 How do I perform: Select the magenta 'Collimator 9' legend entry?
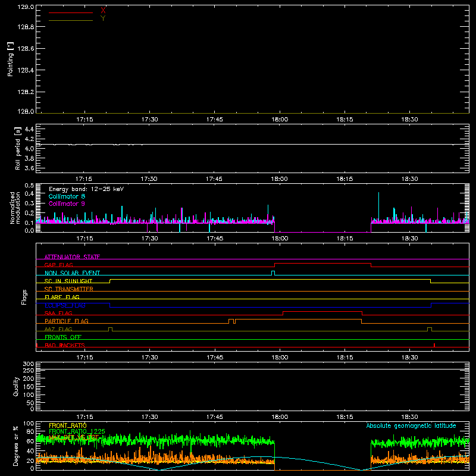67,203
